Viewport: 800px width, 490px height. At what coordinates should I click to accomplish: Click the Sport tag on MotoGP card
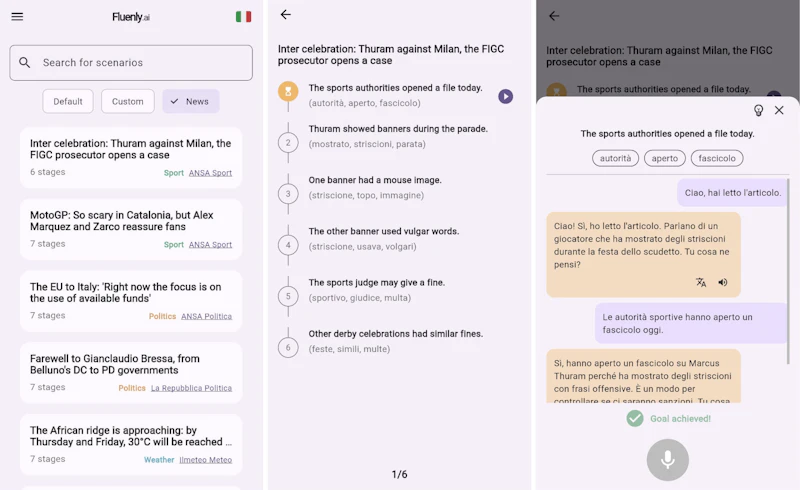[173, 244]
